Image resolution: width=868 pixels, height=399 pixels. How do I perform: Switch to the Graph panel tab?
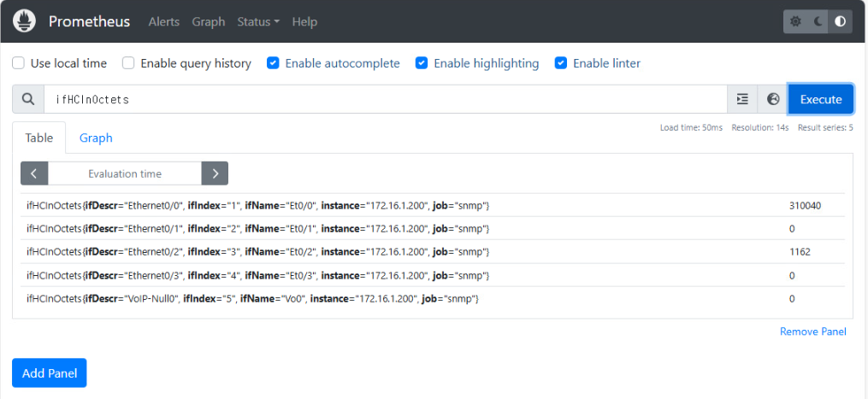click(x=96, y=138)
